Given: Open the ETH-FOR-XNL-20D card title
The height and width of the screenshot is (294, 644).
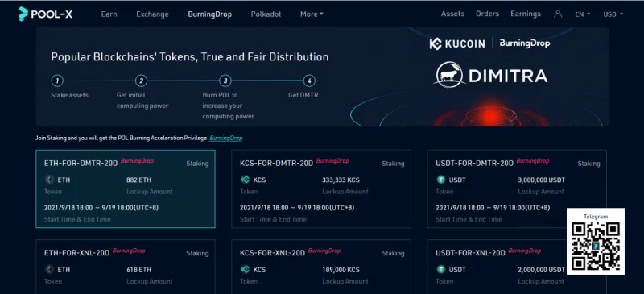Looking at the screenshot, I should (76, 253).
